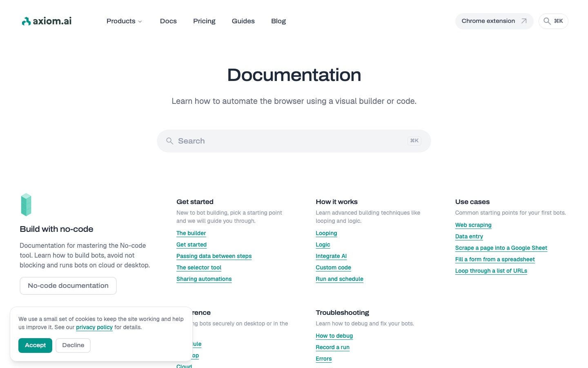Open the Looping link
Screen dimensions: 588x368
pyautogui.click(x=326, y=233)
